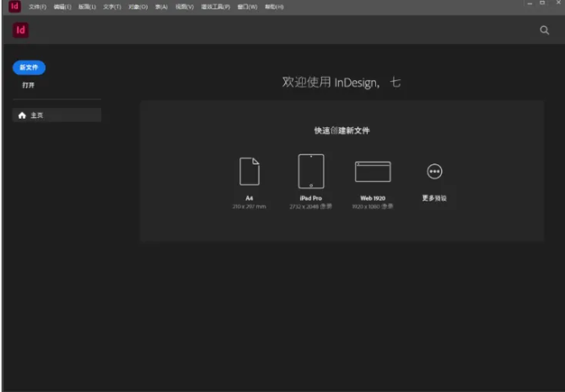Click the 210 x 297 mm text
This screenshot has width=565, height=392.
(x=250, y=207)
